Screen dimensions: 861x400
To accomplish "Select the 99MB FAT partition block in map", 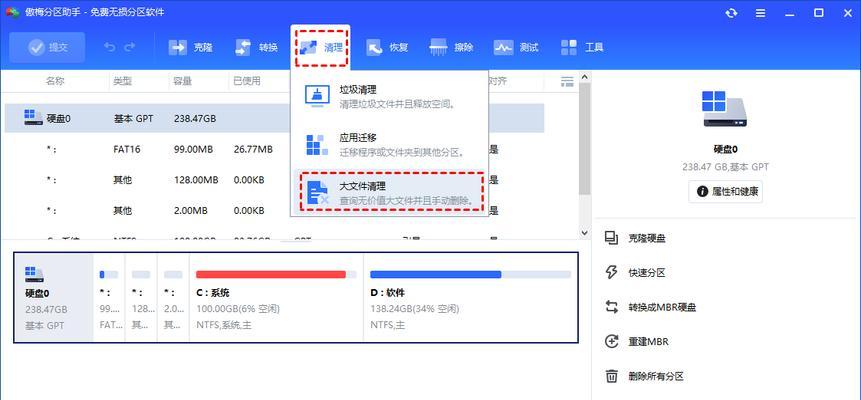I will 109,298.
